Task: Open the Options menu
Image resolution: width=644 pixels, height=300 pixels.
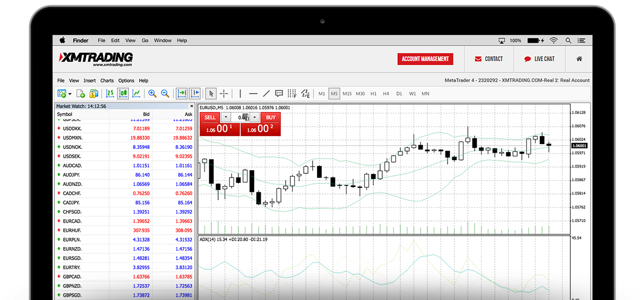Action: tap(126, 81)
